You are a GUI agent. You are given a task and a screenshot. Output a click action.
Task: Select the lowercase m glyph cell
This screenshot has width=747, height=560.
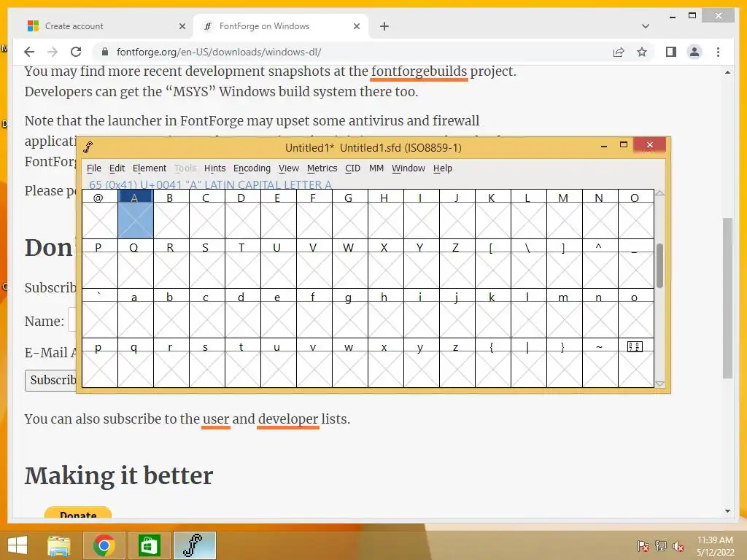point(565,313)
